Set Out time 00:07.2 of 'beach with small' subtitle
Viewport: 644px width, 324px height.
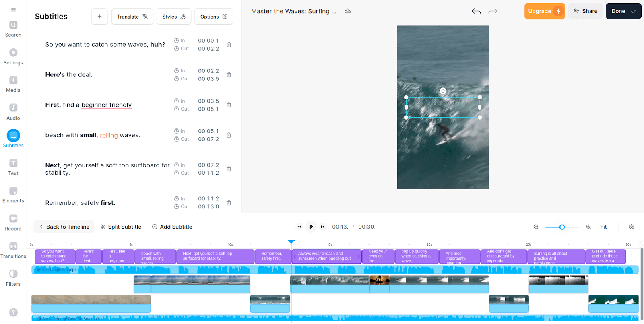pos(208,139)
